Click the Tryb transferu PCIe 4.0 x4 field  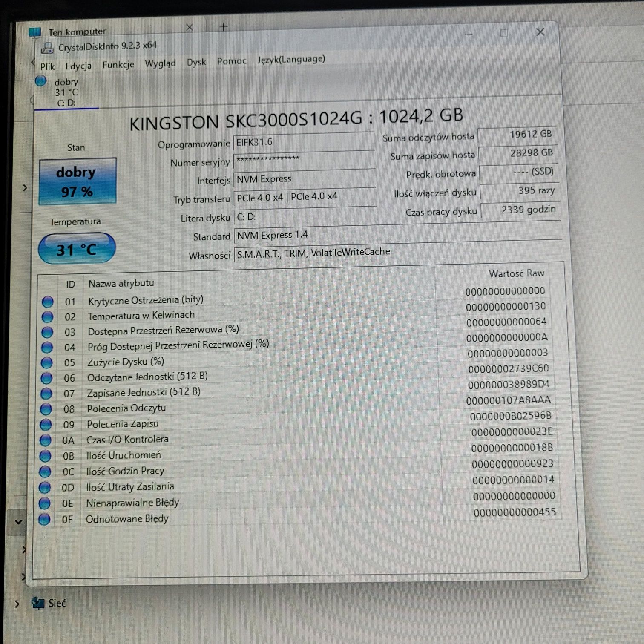[x=305, y=197]
